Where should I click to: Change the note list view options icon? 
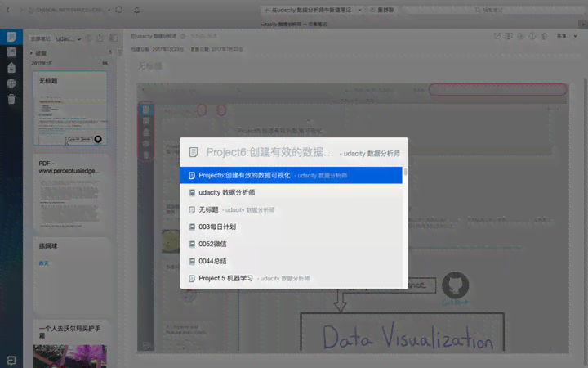tap(113, 38)
